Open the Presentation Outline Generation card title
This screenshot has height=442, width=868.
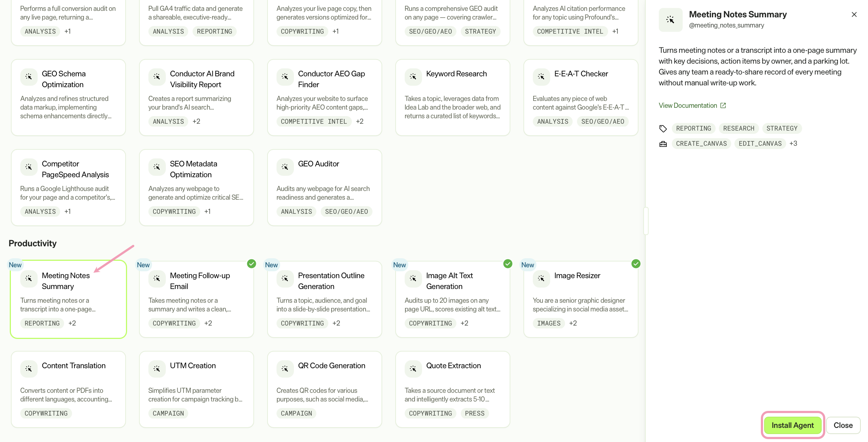coord(331,281)
